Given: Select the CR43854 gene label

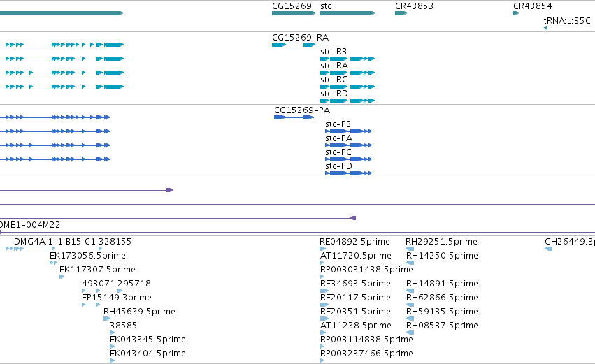Looking at the screenshot, I should point(532,6).
